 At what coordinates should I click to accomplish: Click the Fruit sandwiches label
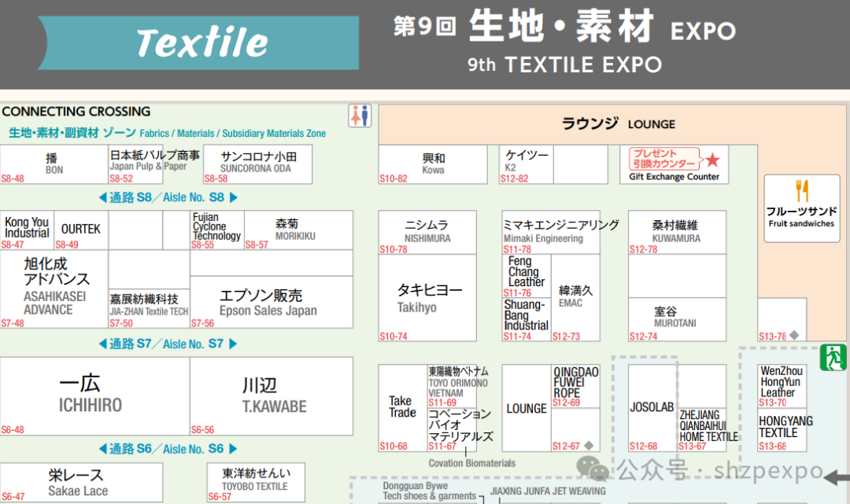click(801, 223)
